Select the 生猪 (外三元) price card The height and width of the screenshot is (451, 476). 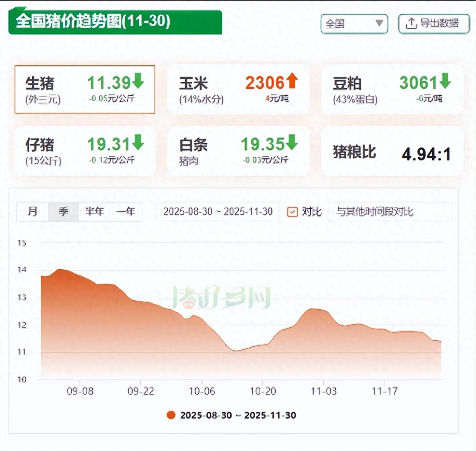click(85, 89)
